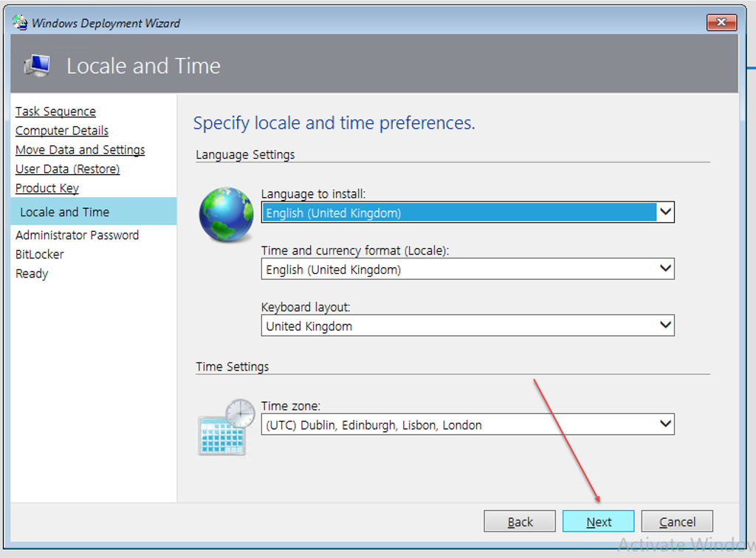Click the computer icon in the header banner
756x558 pixels.
pyautogui.click(x=37, y=66)
